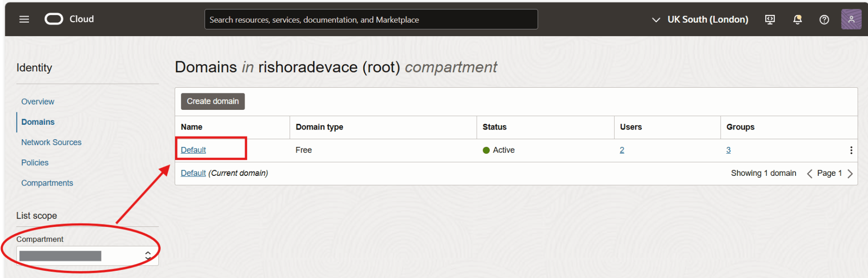Image resolution: width=868 pixels, height=278 pixels.
Task: Expand the UK South (London) region selector
Action: (x=700, y=19)
